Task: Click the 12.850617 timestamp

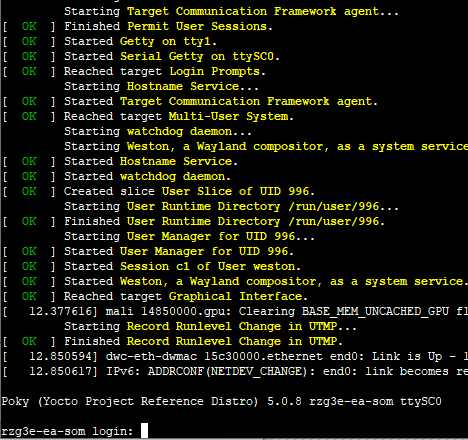Action: click(x=60, y=371)
